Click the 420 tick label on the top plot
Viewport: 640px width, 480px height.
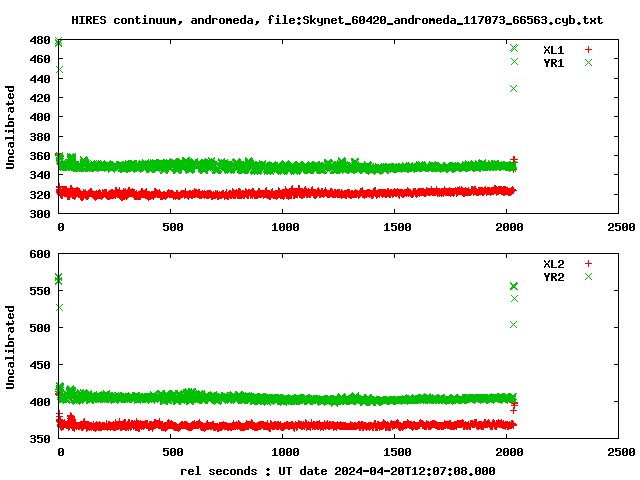point(40,98)
